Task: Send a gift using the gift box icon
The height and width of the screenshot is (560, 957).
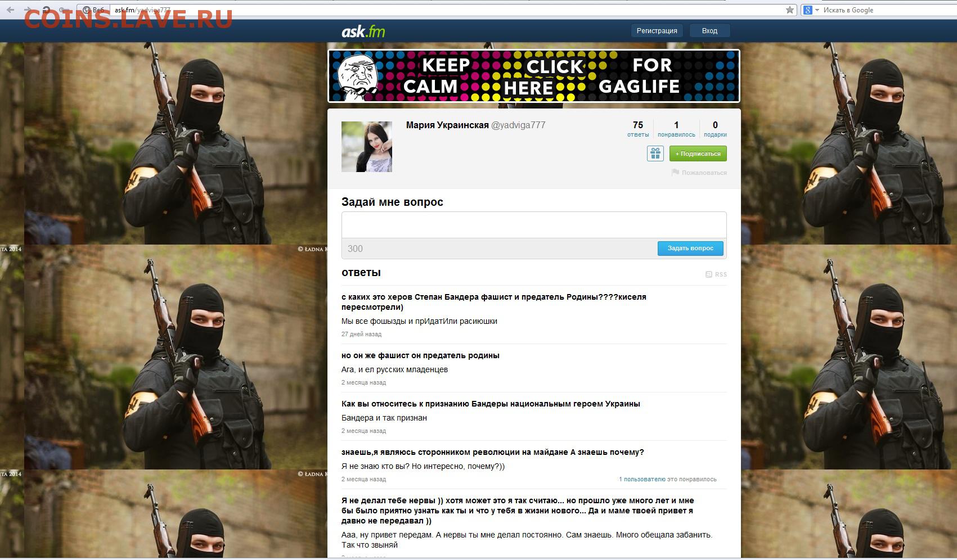Action: point(655,153)
